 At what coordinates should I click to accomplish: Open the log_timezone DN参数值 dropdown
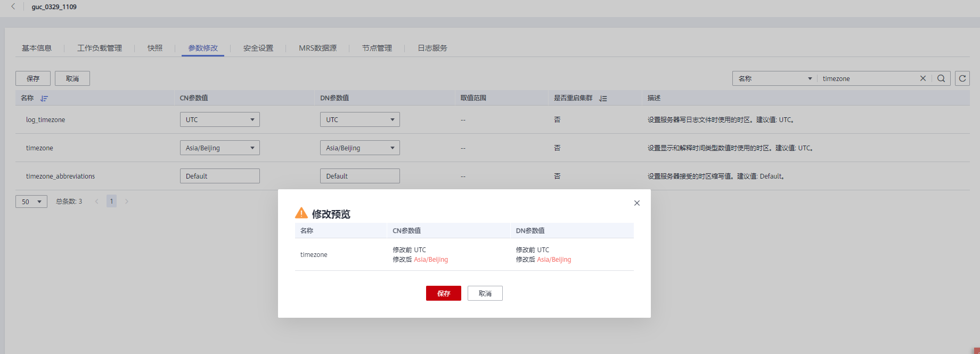click(360, 119)
